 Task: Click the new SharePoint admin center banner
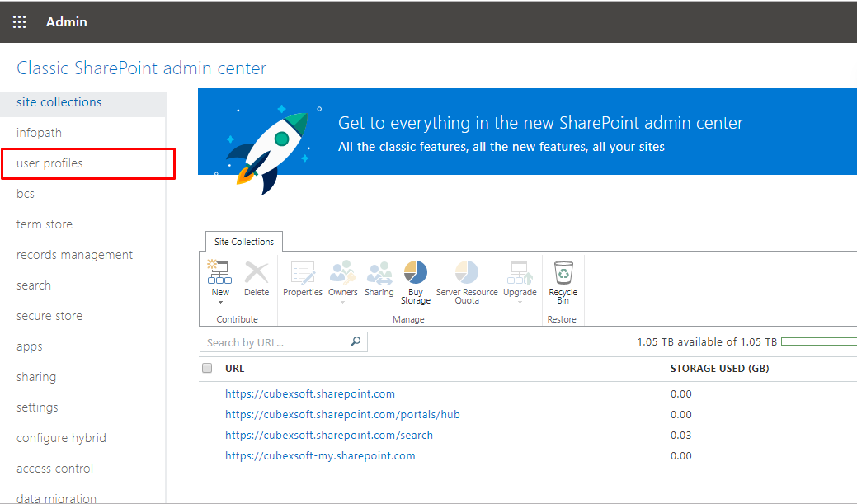(527, 132)
